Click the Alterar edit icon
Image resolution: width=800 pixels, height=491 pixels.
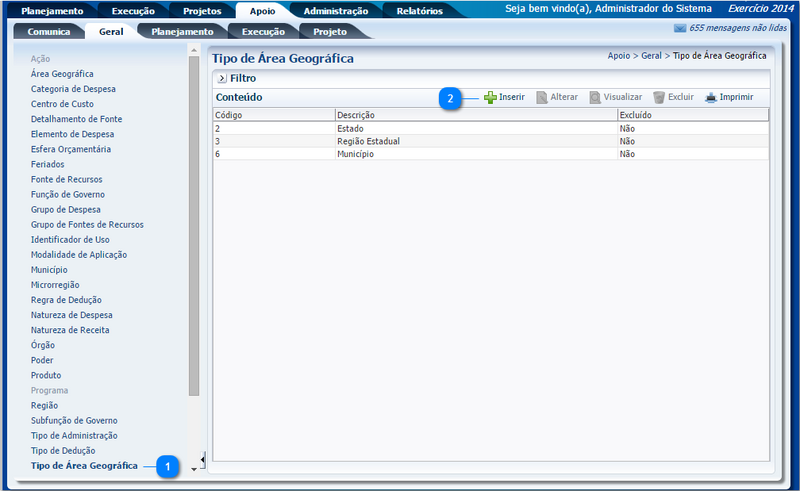click(541, 98)
